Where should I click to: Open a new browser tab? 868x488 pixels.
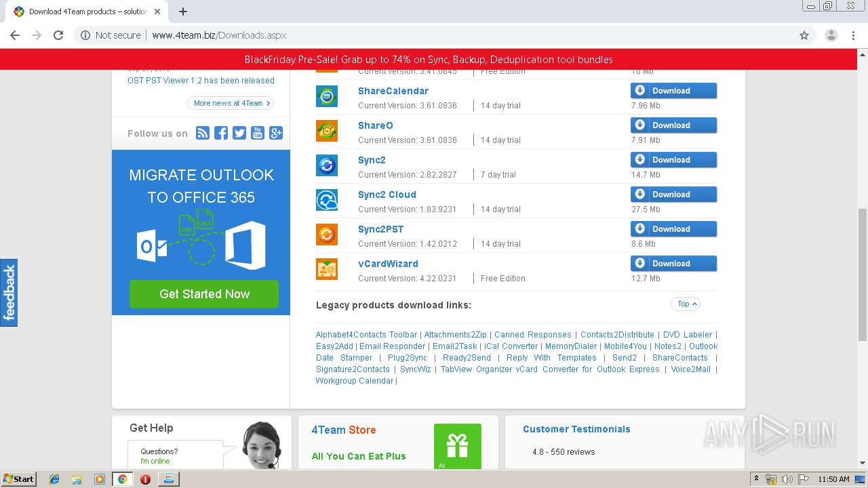point(183,12)
